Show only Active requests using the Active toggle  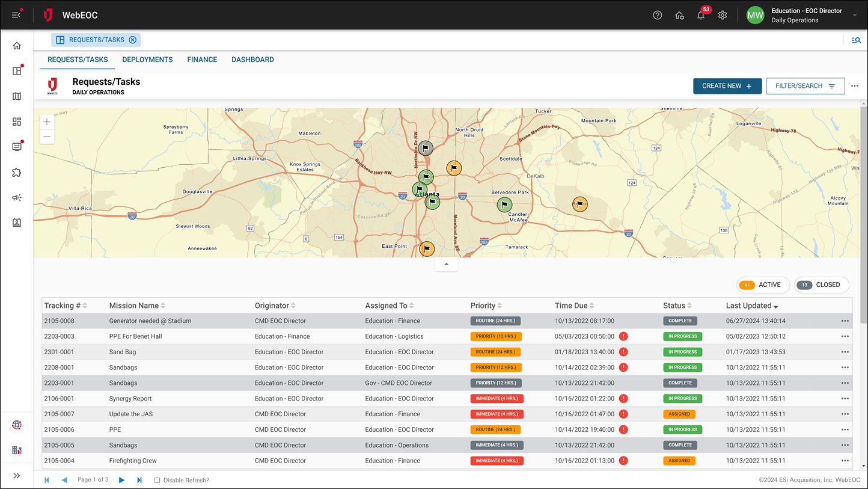[763, 284]
